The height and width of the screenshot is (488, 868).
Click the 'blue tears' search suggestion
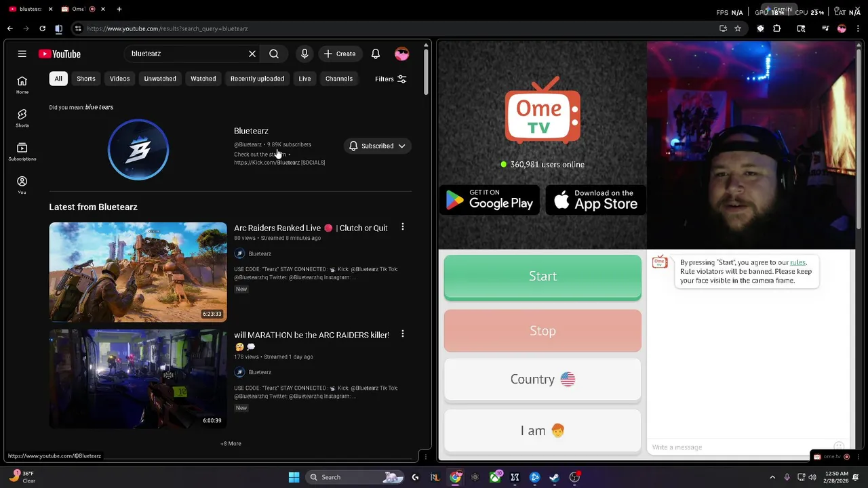(x=99, y=107)
